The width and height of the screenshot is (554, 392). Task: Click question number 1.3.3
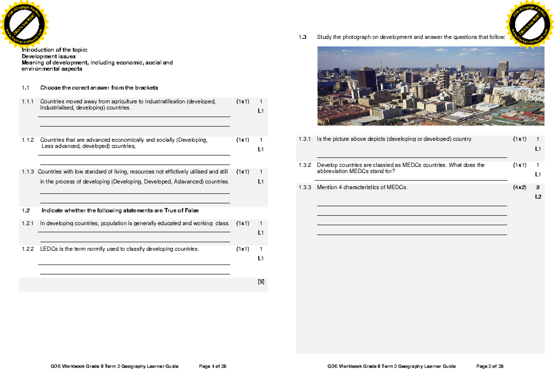tap(305, 187)
